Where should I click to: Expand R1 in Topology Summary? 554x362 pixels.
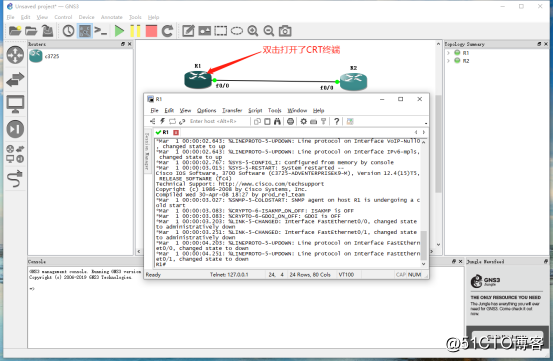pyautogui.click(x=448, y=53)
